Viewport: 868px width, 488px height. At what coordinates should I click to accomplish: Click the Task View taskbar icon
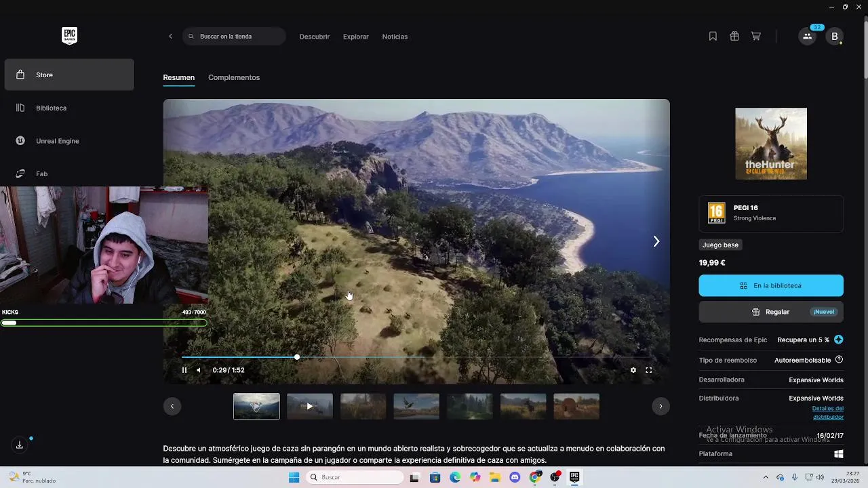pos(414,478)
